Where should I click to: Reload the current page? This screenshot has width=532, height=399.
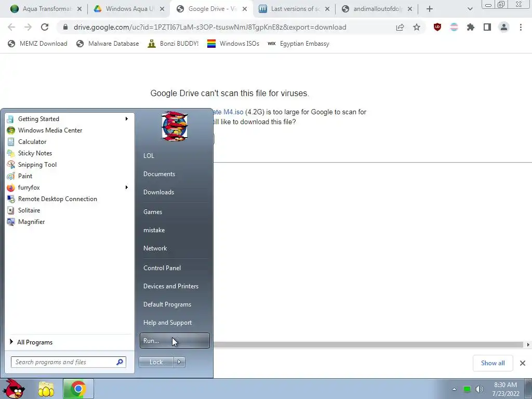coord(45,27)
